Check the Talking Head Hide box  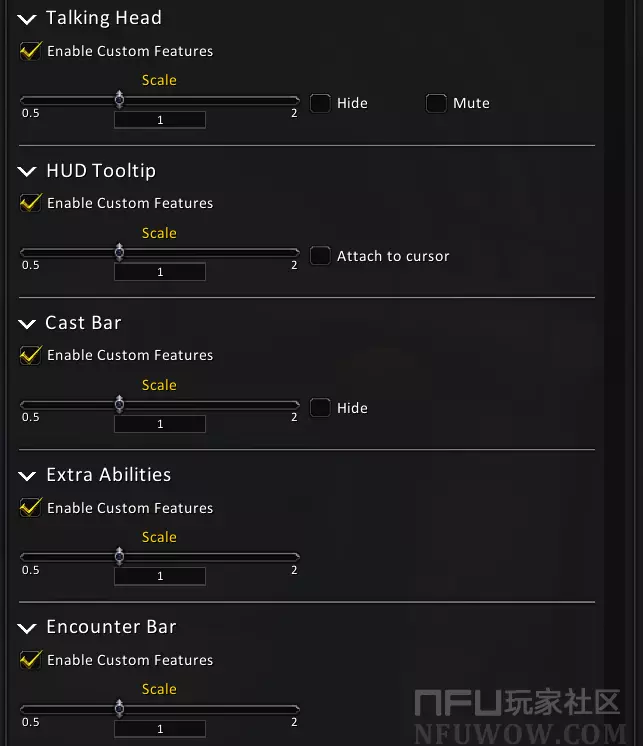[320, 103]
